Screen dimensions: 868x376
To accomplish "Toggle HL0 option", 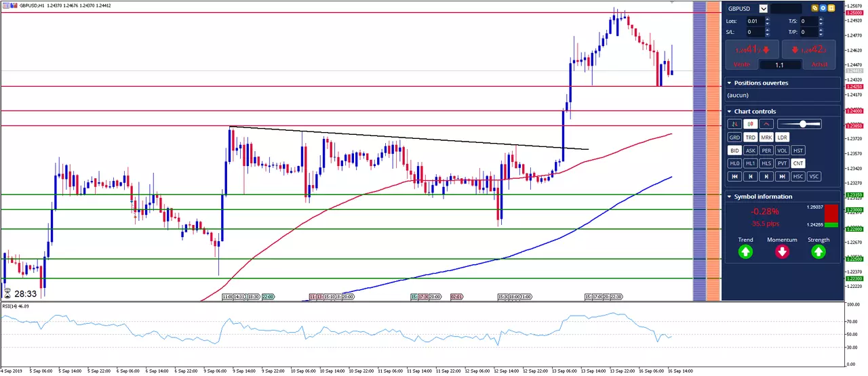I will pyautogui.click(x=734, y=163).
